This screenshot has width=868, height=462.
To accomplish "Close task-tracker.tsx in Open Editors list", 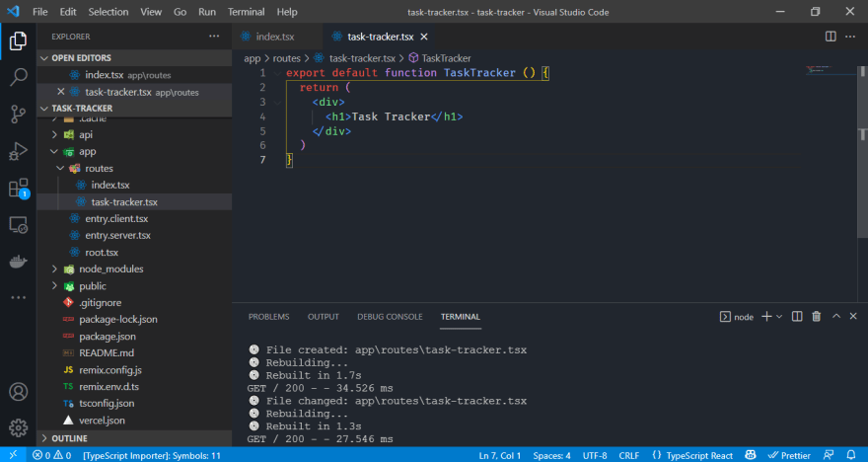I will click(x=61, y=92).
